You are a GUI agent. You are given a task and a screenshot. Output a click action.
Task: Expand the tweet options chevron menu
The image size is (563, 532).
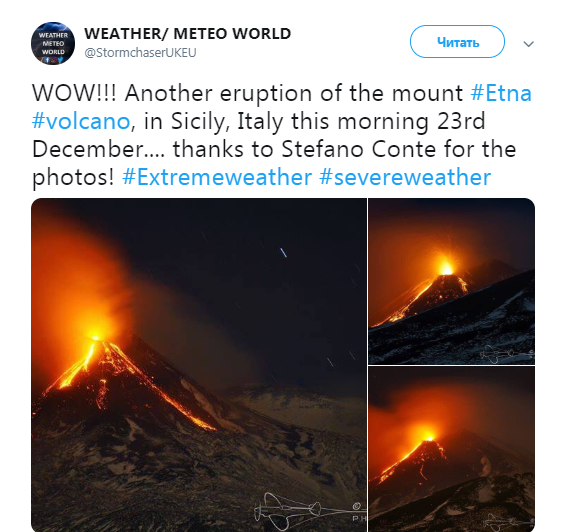[x=528, y=44]
